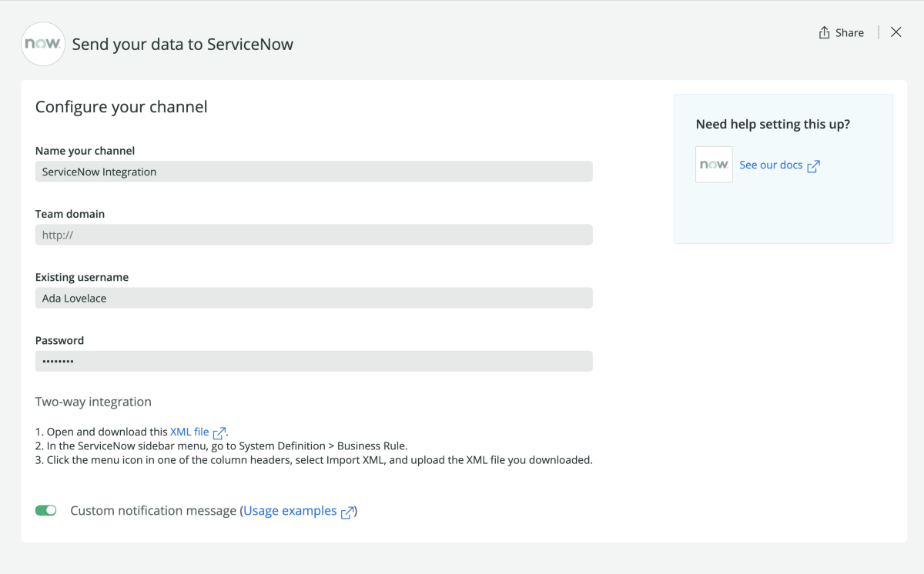The image size is (924, 574).
Task: Click the Send your data to ServiceNow title
Action: (x=182, y=44)
